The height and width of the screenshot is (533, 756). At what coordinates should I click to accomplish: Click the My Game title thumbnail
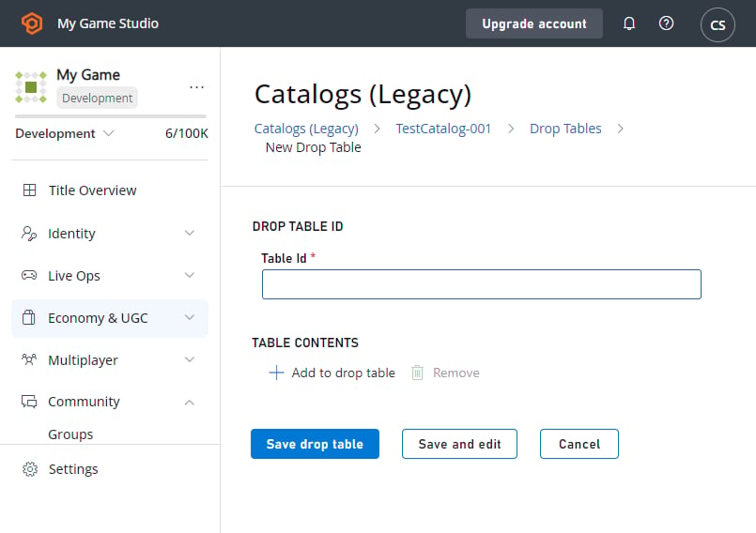click(x=31, y=87)
